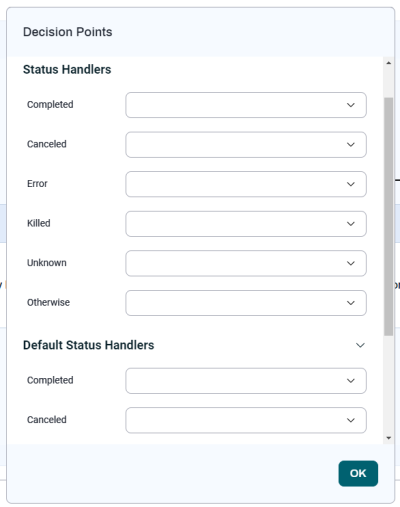Click the Error field label

(37, 184)
